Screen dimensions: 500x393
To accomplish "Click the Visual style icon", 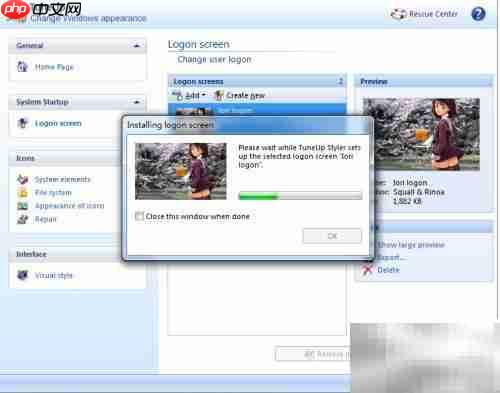I will [22, 275].
